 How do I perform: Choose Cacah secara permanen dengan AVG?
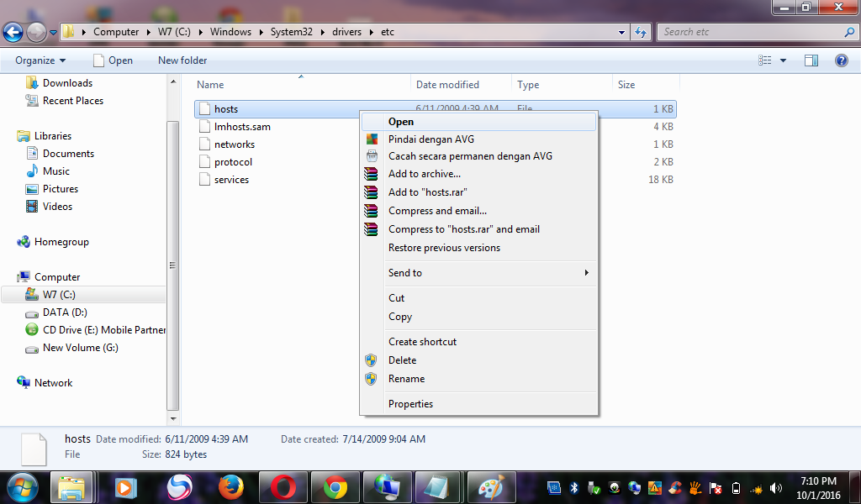point(478,156)
